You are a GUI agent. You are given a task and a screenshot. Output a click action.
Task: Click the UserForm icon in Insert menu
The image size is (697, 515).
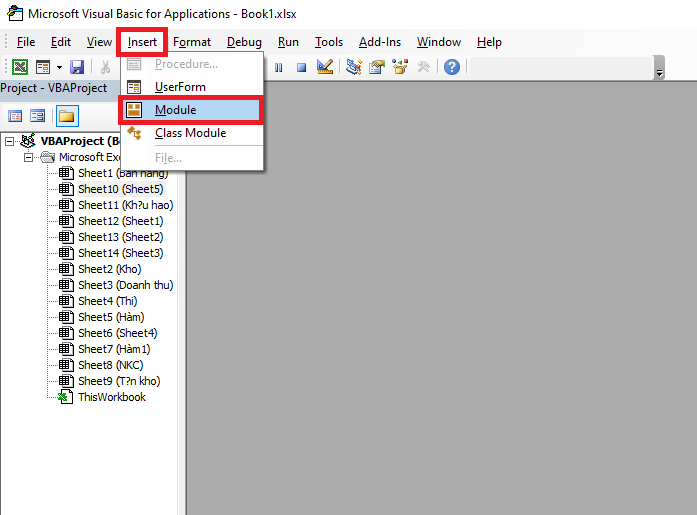pyautogui.click(x=134, y=87)
